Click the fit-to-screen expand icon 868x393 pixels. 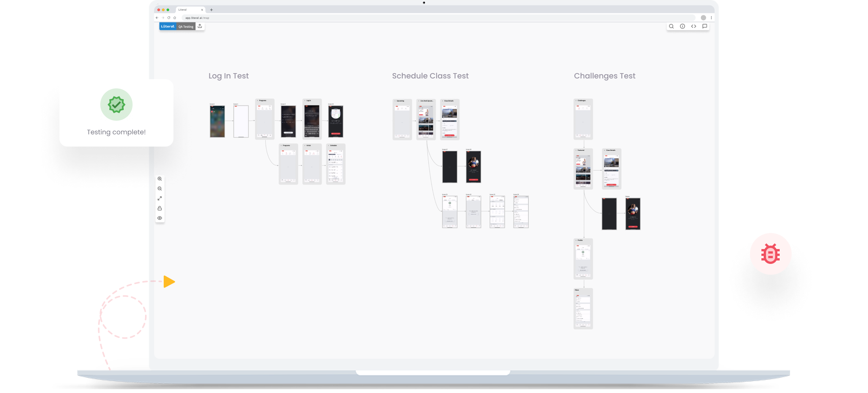pos(160,198)
